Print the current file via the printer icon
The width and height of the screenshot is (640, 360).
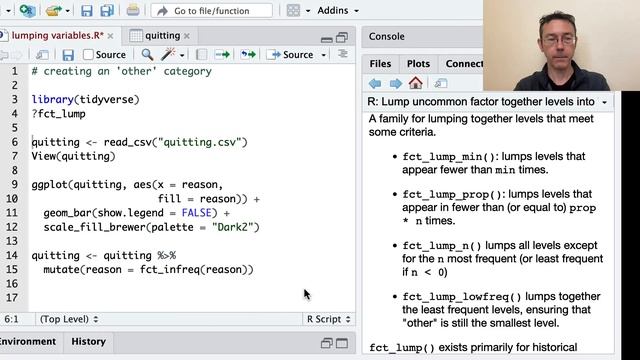[x=133, y=10]
